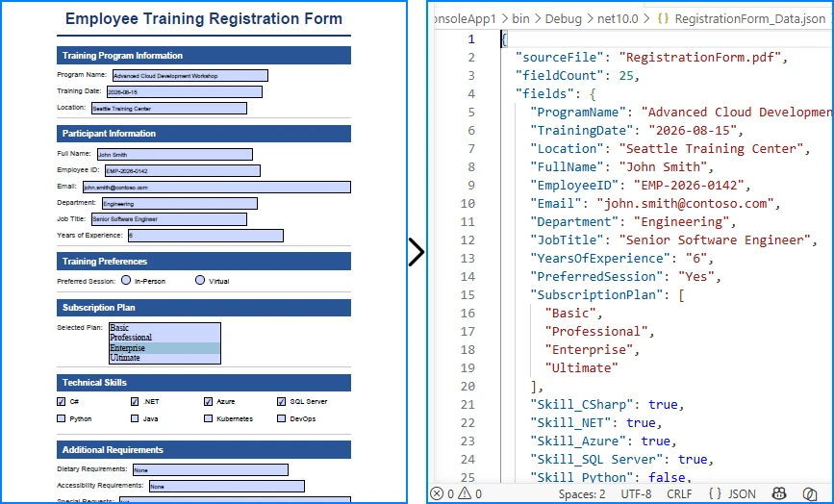Click the Full Name input field

pyautogui.click(x=175, y=155)
